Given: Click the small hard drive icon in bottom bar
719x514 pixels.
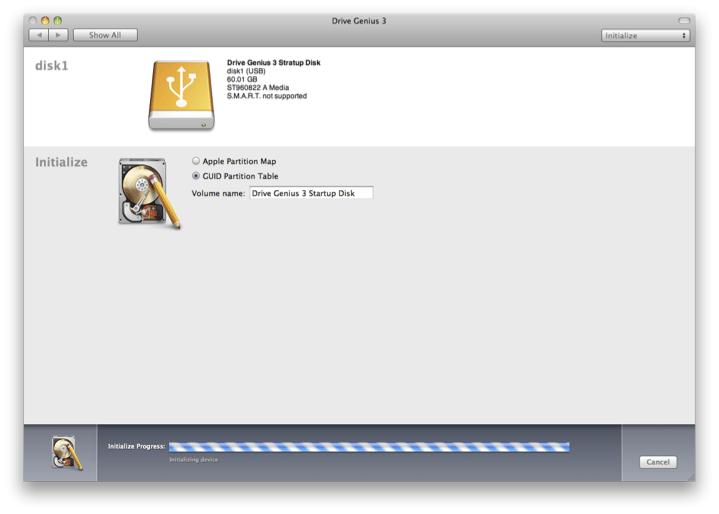Looking at the screenshot, I should coord(67,453).
